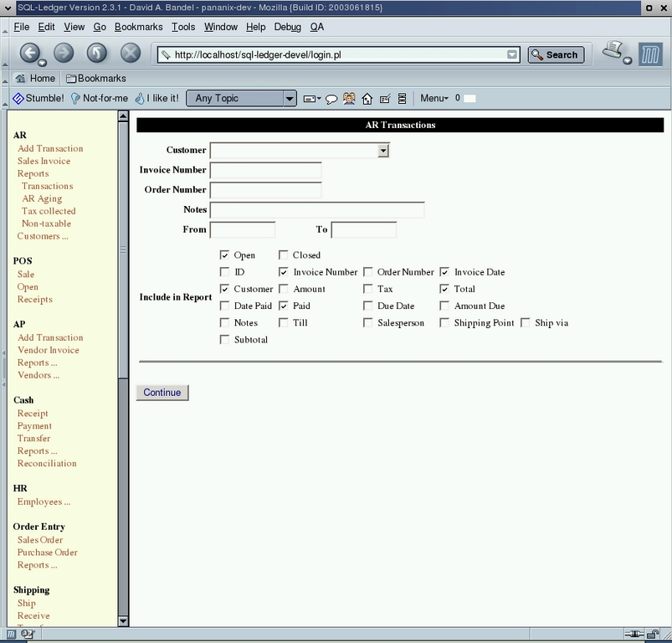The width and height of the screenshot is (672, 643).
Task: Open the Sales Invoice link under AR
Action: [44, 161]
